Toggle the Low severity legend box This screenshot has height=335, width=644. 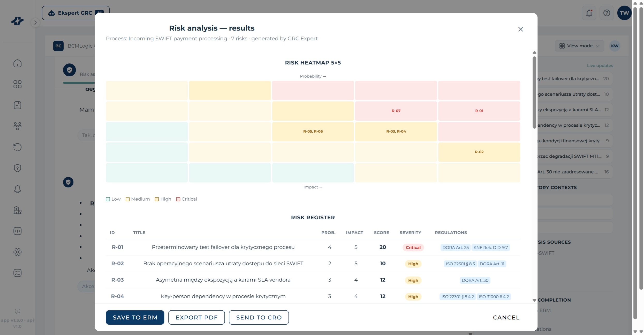coord(108,199)
